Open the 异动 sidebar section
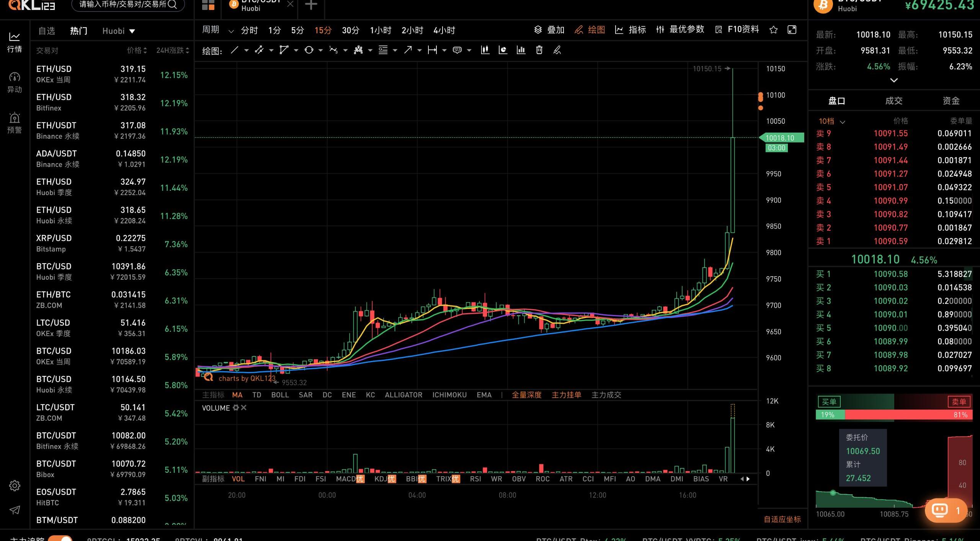This screenshot has width=980, height=541. coord(15,83)
